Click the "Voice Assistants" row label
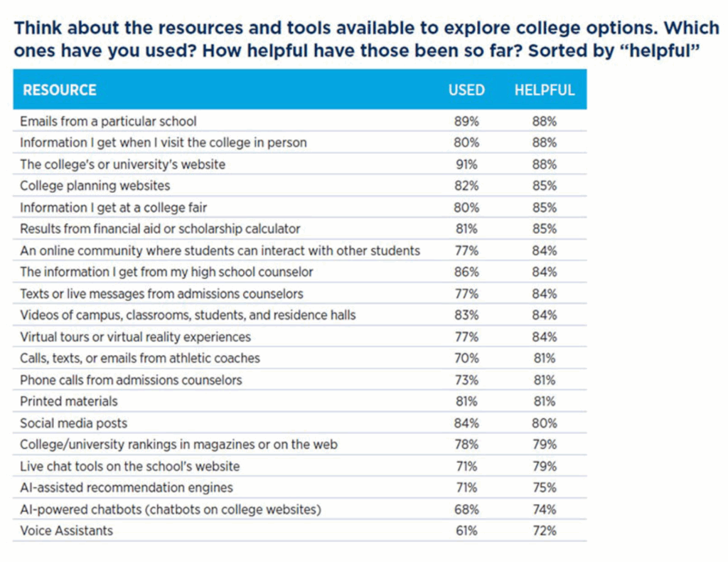 click(x=66, y=531)
